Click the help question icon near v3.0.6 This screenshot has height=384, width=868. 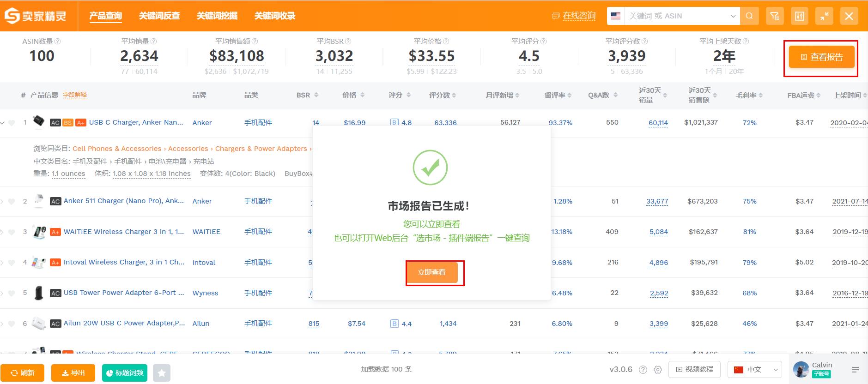point(643,370)
